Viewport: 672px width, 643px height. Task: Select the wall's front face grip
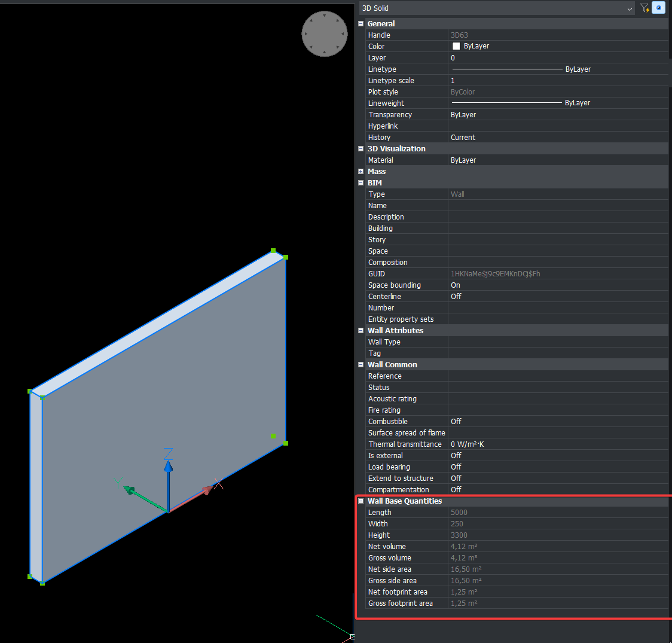pyautogui.click(x=273, y=436)
